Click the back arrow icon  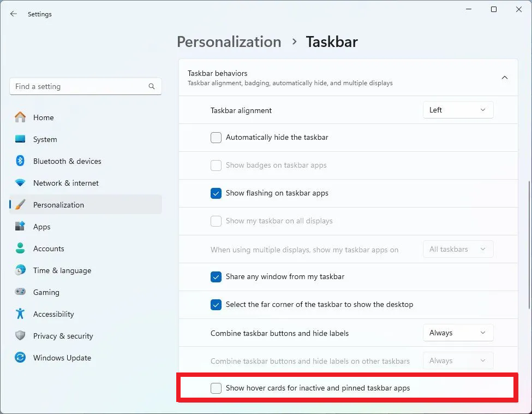(x=14, y=14)
